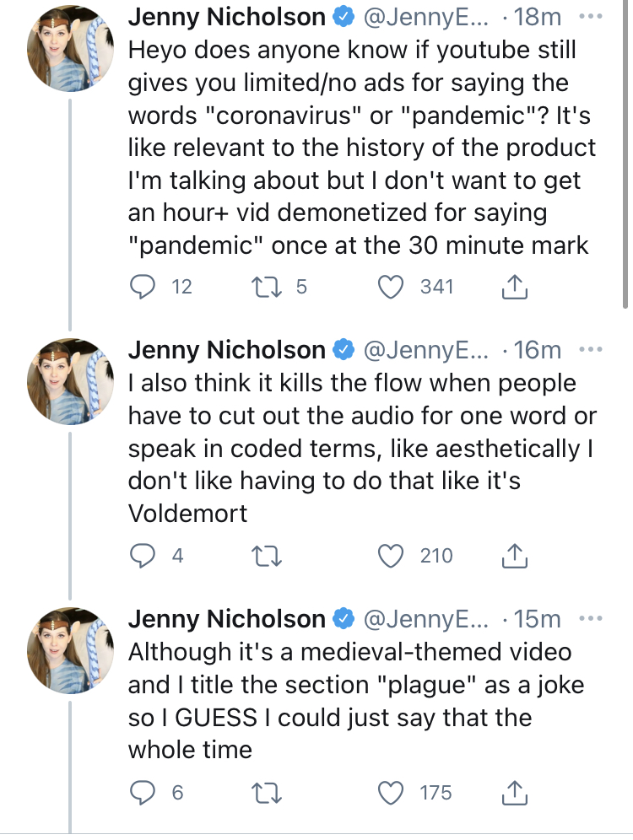Open Jenny Nicholson name on 16m tweet
This screenshot has height=840, width=633.
227,350
